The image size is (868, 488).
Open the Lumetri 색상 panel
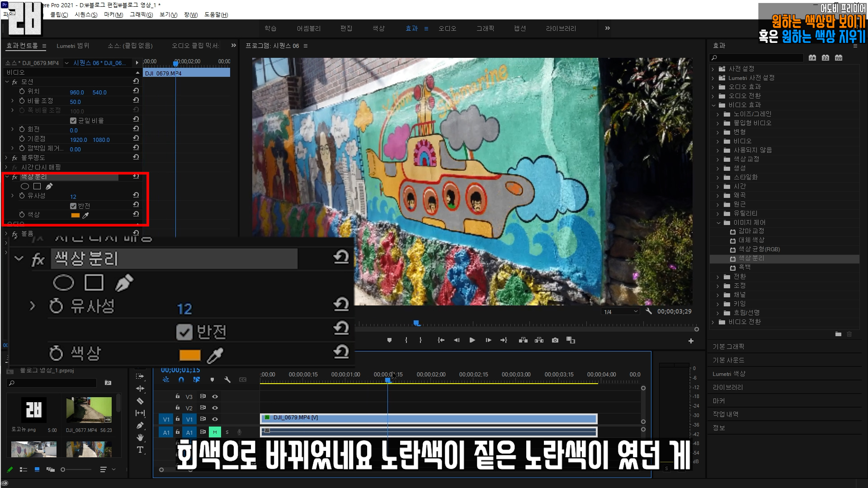pyautogui.click(x=729, y=374)
